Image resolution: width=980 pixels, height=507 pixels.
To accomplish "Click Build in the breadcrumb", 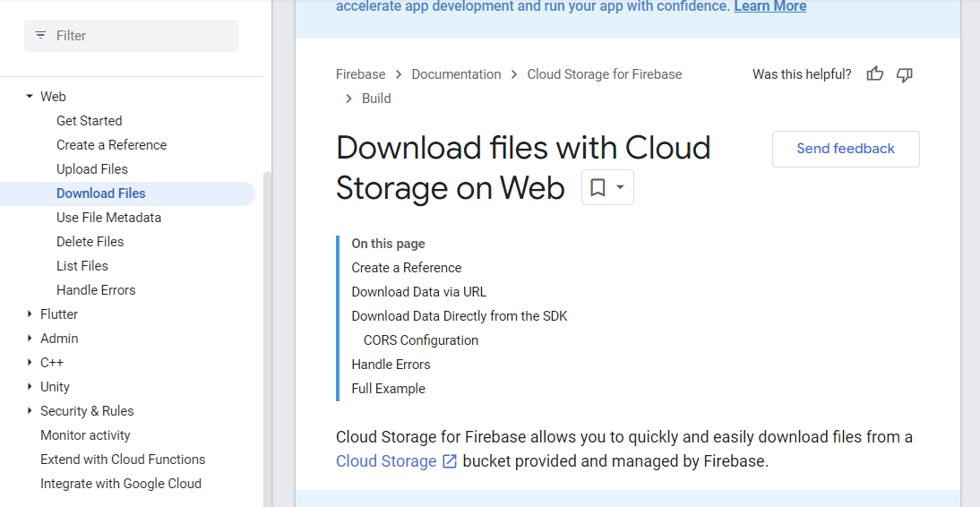I will 376,99.
